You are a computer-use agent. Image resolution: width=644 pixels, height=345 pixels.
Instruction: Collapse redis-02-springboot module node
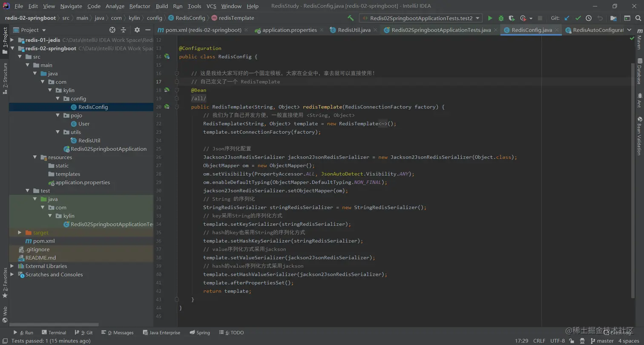tap(12, 48)
